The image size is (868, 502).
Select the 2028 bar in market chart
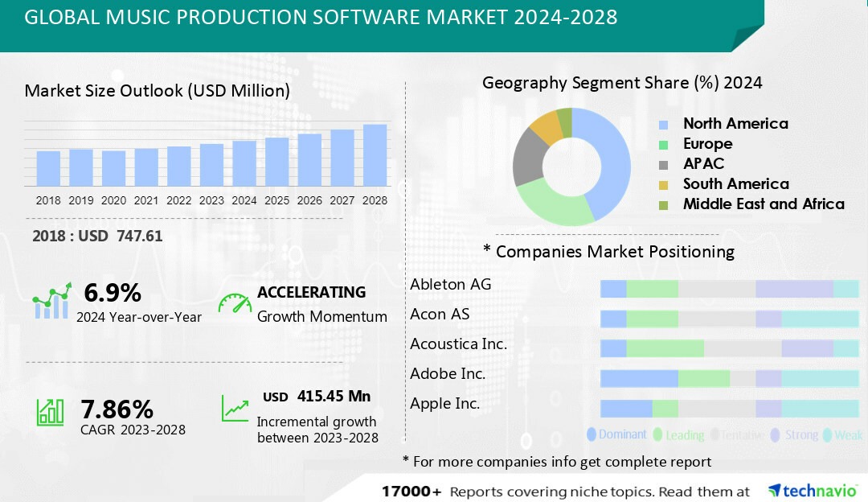(x=375, y=155)
